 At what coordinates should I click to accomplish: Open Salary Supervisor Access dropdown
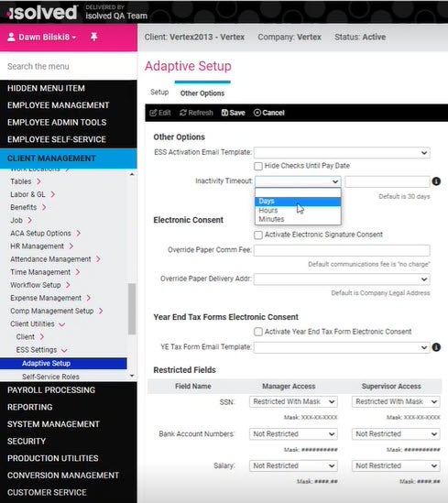click(396, 465)
